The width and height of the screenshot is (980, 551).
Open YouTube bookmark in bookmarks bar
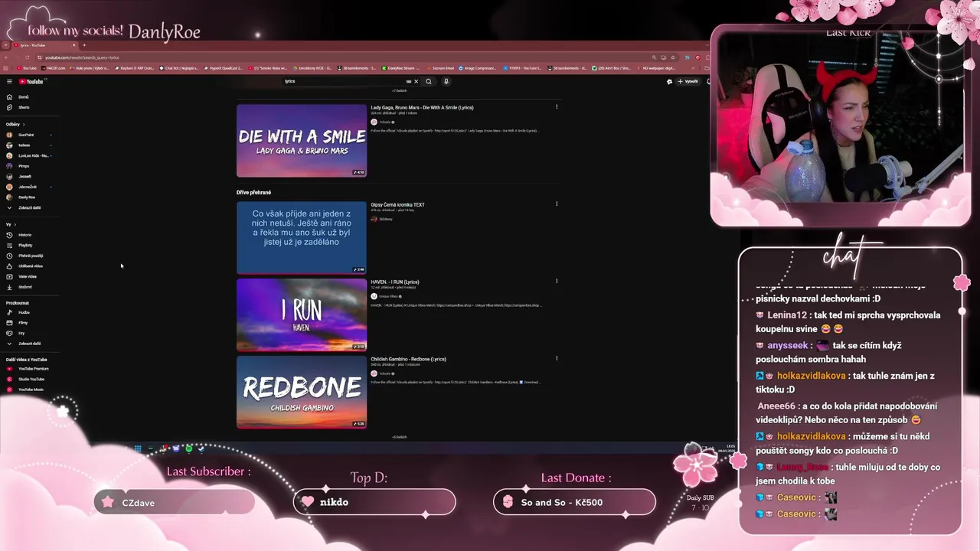[28, 68]
